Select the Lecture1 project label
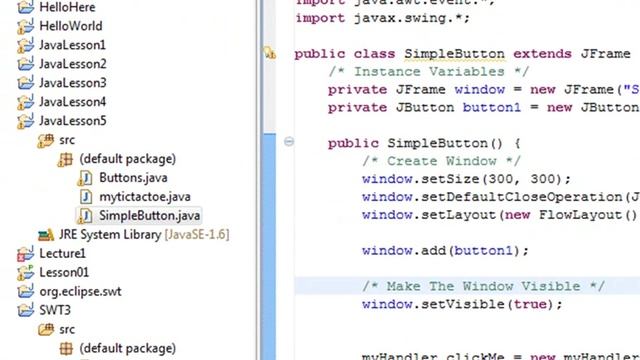This screenshot has width=640, height=360. pos(62,254)
